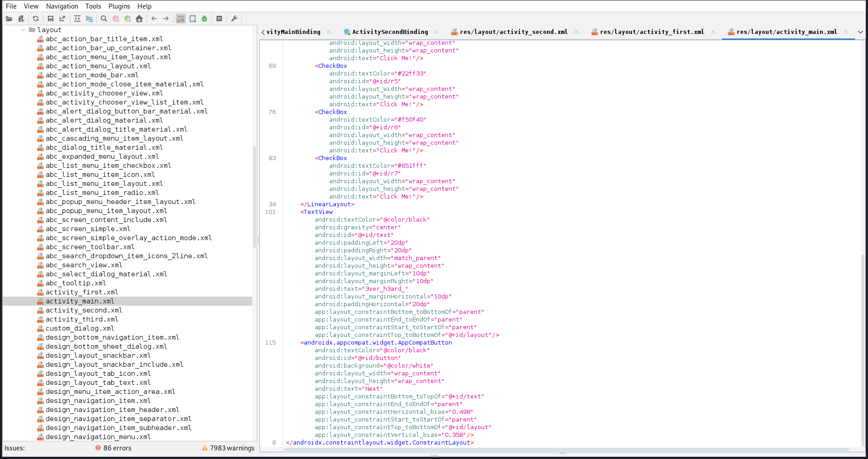Collapse the layout folder in the tree
868x459 pixels.
pos(23,30)
